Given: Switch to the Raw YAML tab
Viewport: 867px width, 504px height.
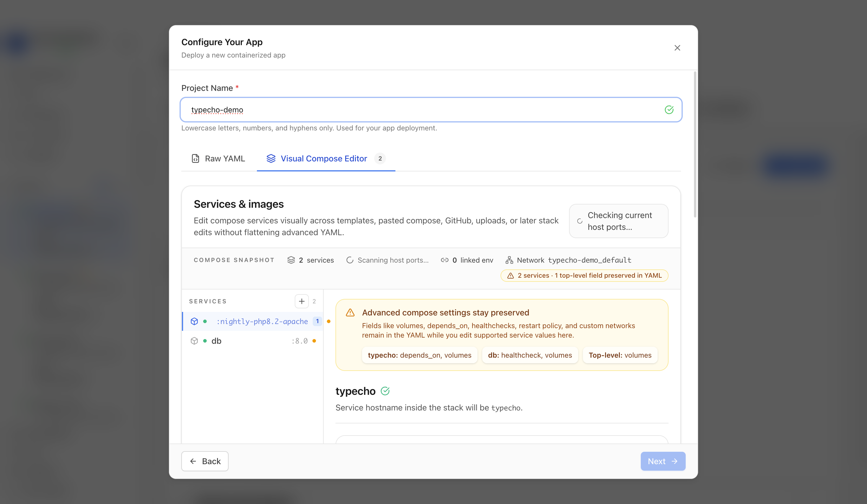Looking at the screenshot, I should (218, 158).
